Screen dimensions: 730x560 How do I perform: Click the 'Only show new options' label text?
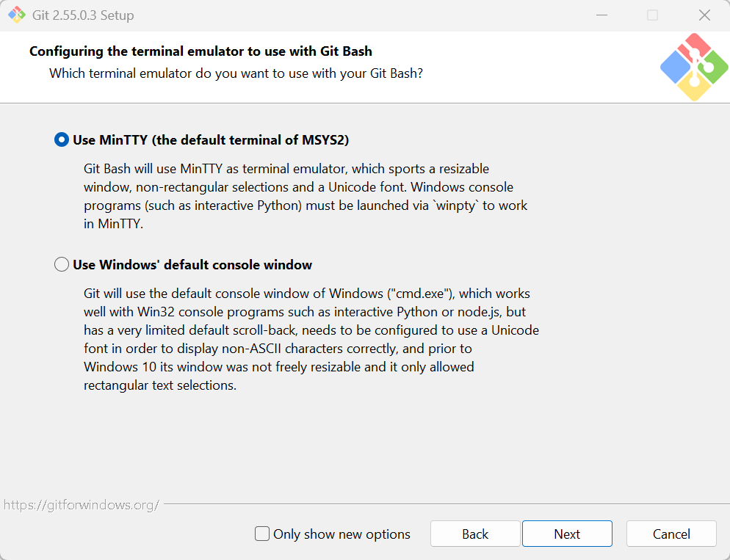pyautogui.click(x=341, y=534)
